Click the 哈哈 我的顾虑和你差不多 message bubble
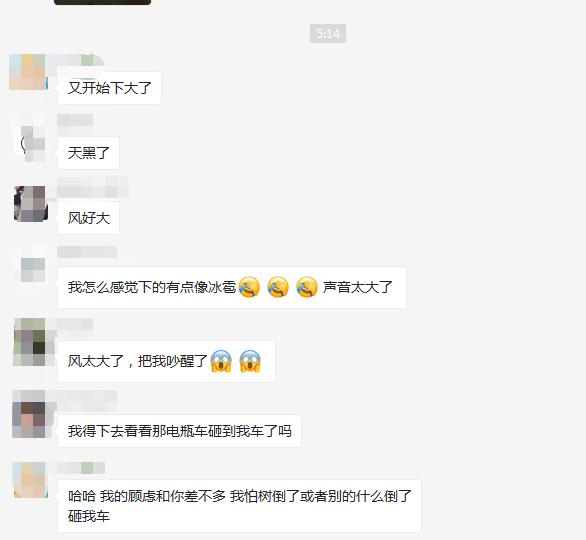The height and width of the screenshot is (540, 586). (239, 506)
